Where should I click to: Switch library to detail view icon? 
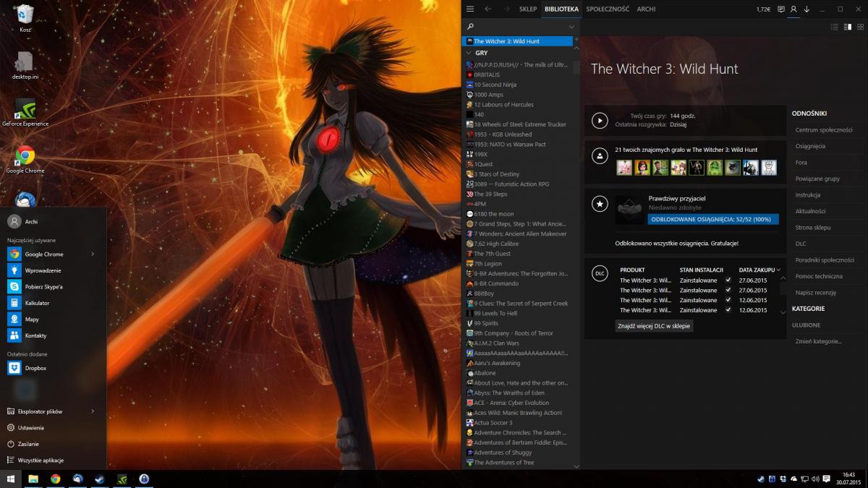(846, 27)
